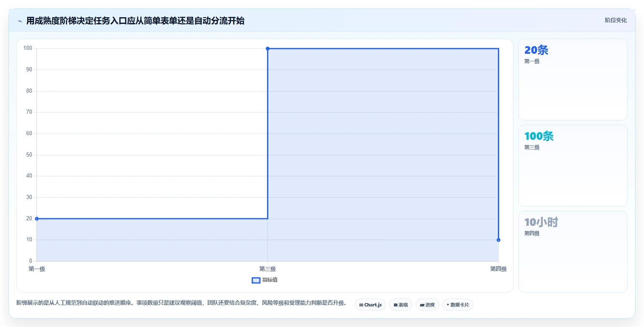Select the 数据卡片 tag chip
This screenshot has height=327, width=644.
point(458,305)
